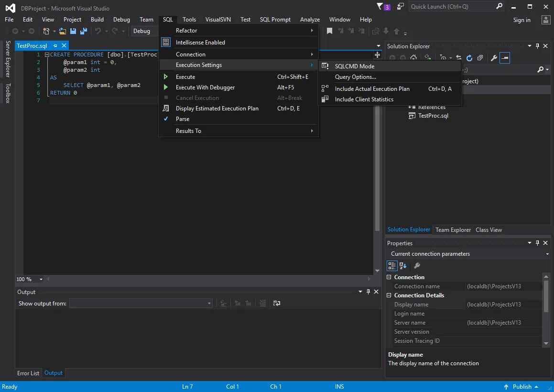The height and width of the screenshot is (392, 554).
Task: Open the 100% zoom level dropdown
Action: coord(41,279)
